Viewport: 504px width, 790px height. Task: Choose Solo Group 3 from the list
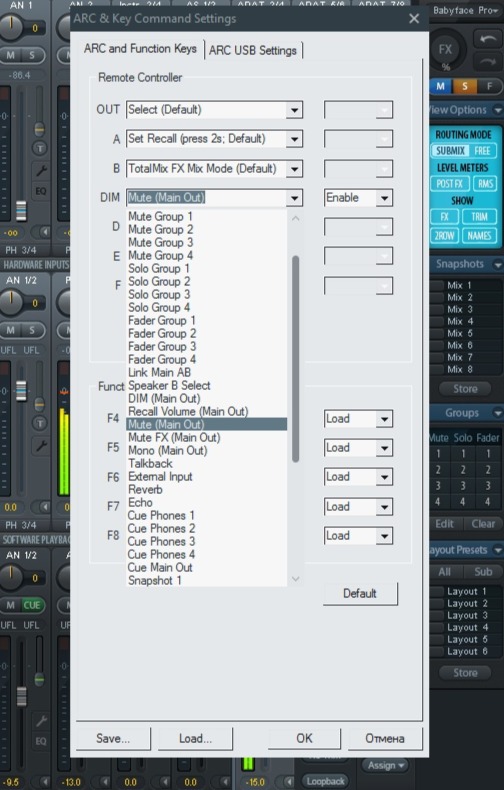207,295
